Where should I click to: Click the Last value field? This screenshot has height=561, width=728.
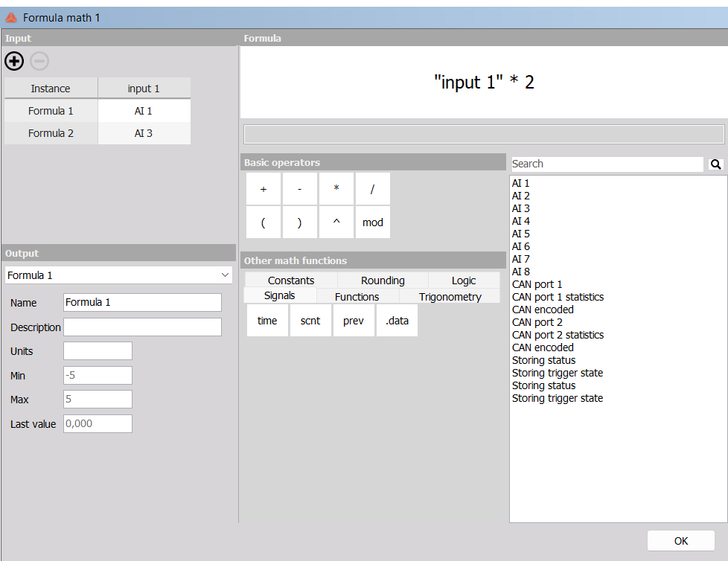[x=98, y=423]
